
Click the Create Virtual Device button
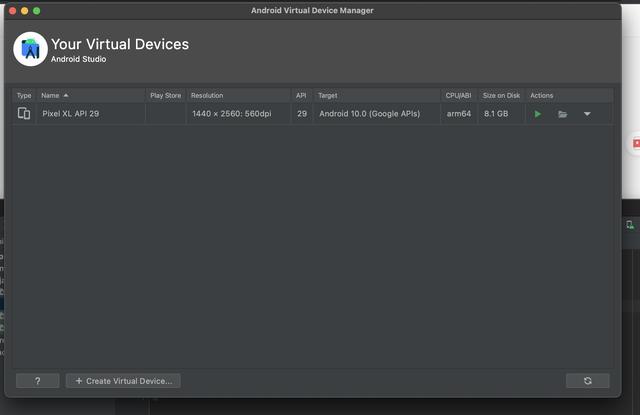pyautogui.click(x=123, y=381)
